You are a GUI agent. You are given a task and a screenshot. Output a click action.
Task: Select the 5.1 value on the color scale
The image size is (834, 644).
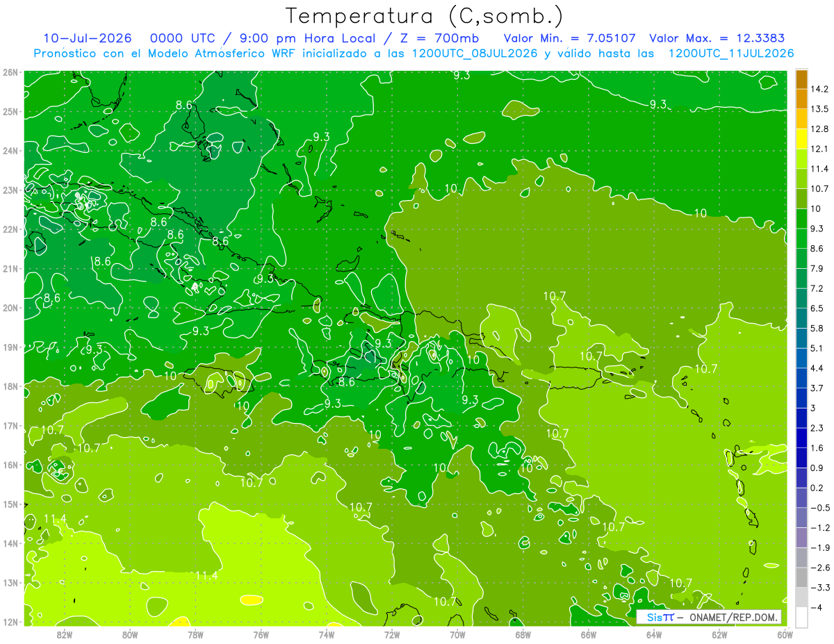click(817, 348)
